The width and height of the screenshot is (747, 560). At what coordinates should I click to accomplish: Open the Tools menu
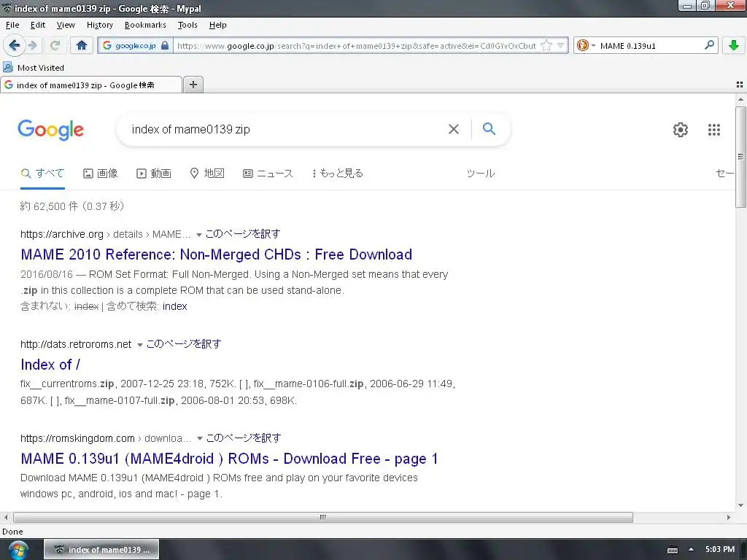pyautogui.click(x=187, y=25)
